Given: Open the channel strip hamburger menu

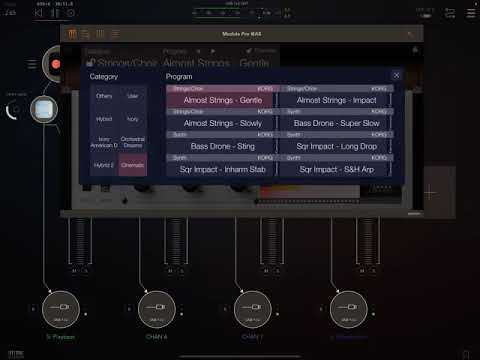Looking at the screenshot, I should click(x=32, y=64).
